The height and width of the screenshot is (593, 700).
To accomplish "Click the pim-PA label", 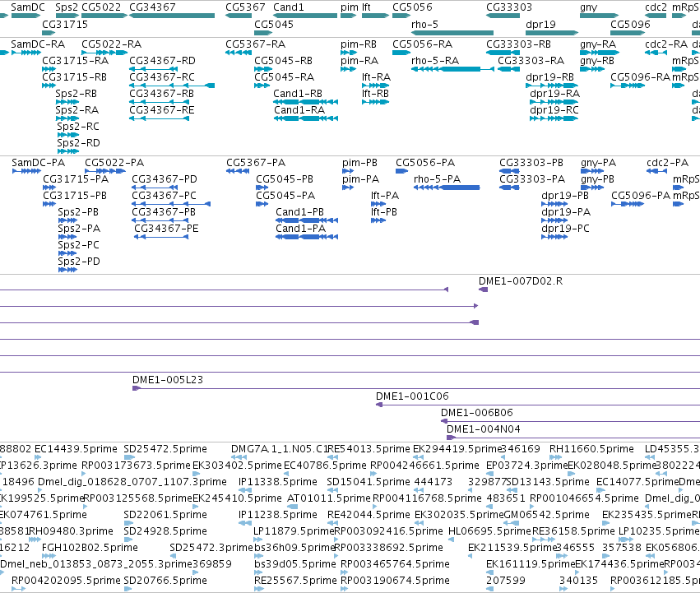I will click(x=361, y=179).
